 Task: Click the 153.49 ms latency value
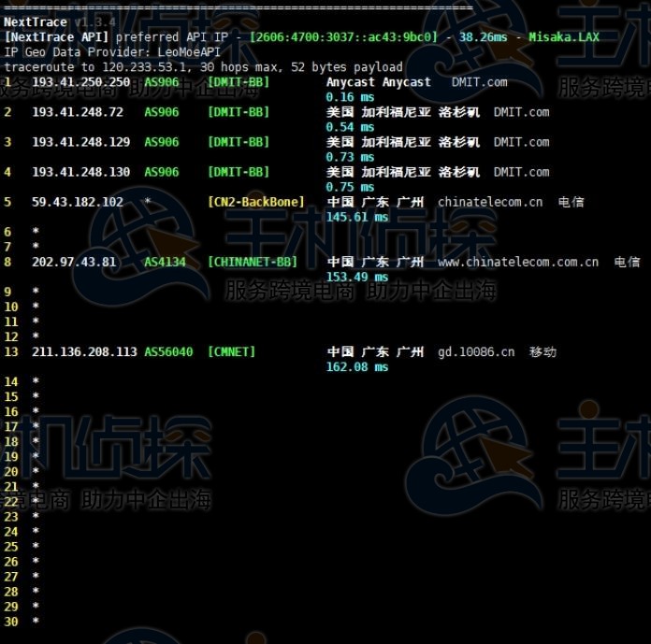[357, 278]
